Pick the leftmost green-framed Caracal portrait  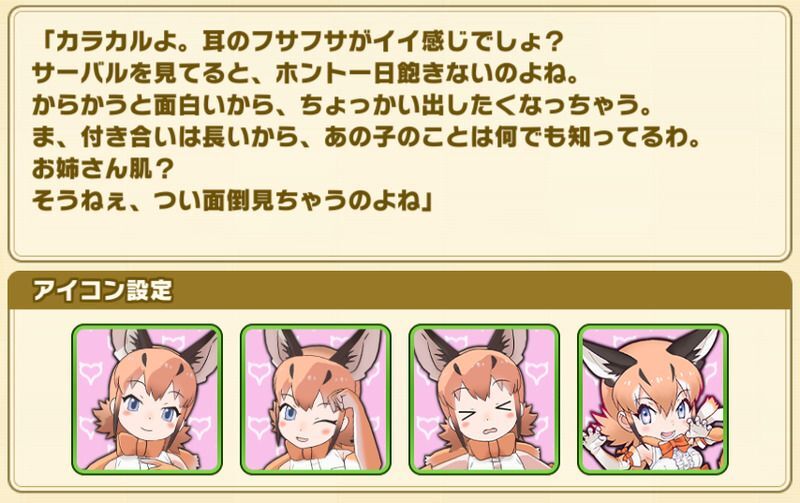[147, 399]
